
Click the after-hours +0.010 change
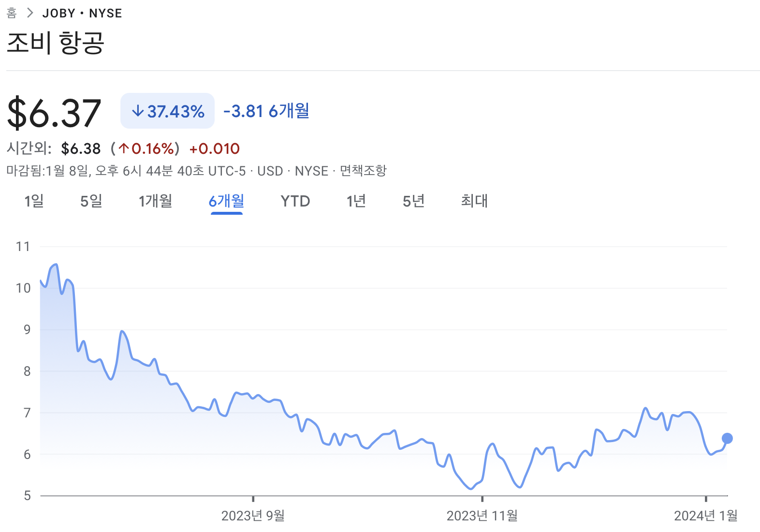pos(215,148)
